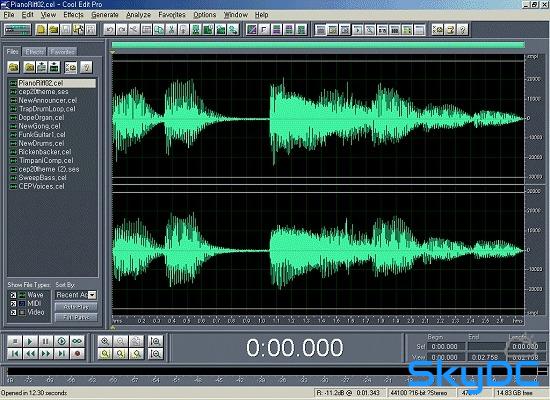Open the Window menu
The image size is (550, 400).
(236, 15)
